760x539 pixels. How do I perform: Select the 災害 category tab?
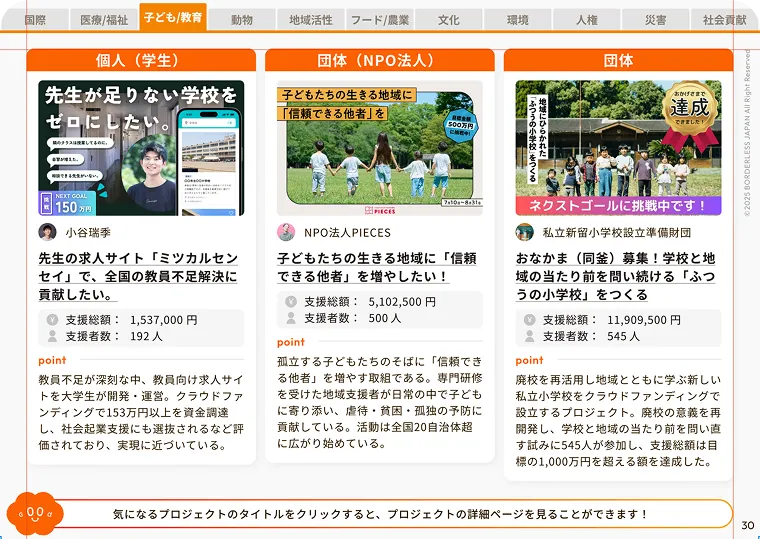[x=656, y=19]
